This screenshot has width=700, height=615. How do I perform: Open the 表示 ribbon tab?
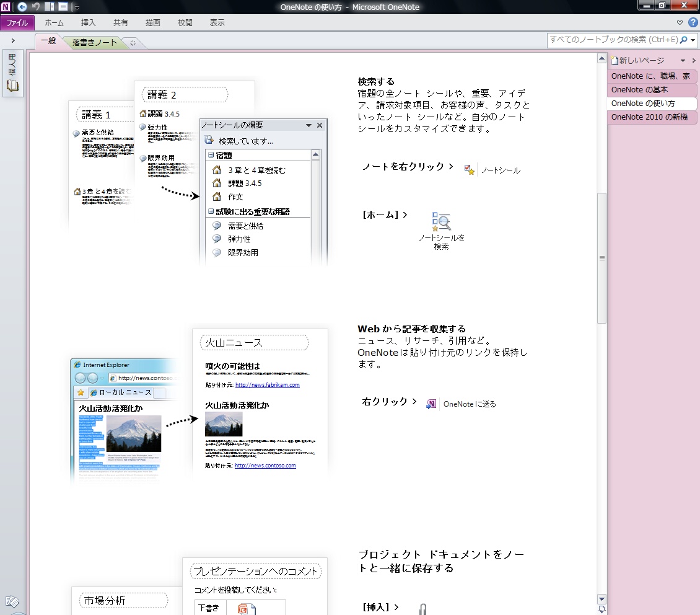[217, 23]
